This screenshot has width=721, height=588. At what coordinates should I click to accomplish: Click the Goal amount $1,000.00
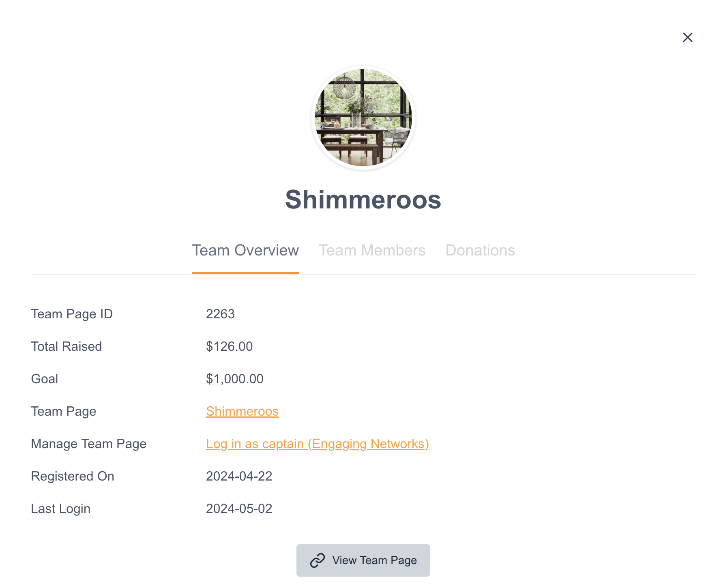(234, 379)
